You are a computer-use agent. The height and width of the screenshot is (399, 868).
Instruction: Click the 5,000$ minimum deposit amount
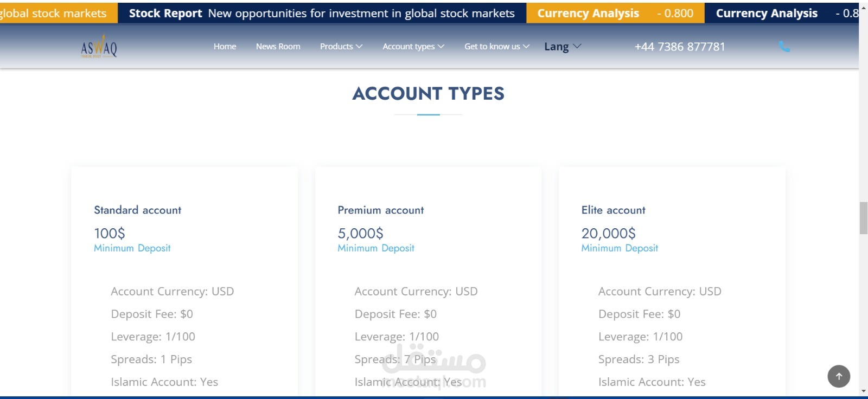[360, 233]
